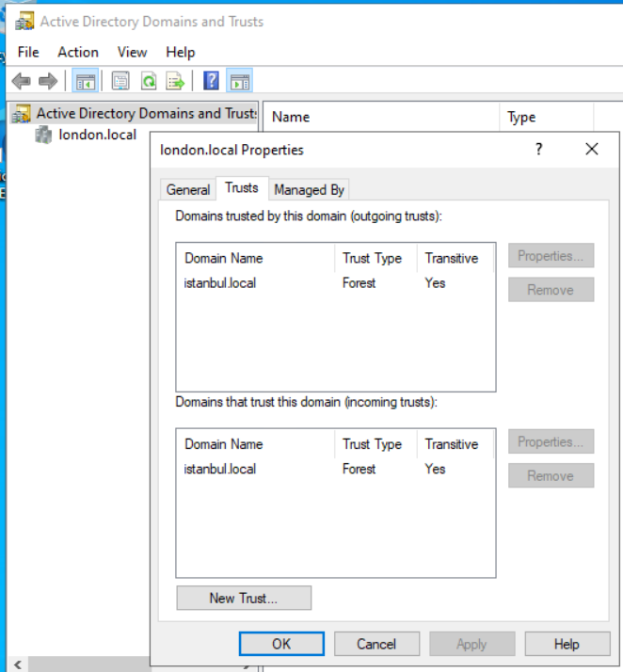Image resolution: width=623 pixels, height=672 pixels.
Task: Click the Back arrow toolbar icon
Action: pyautogui.click(x=21, y=82)
